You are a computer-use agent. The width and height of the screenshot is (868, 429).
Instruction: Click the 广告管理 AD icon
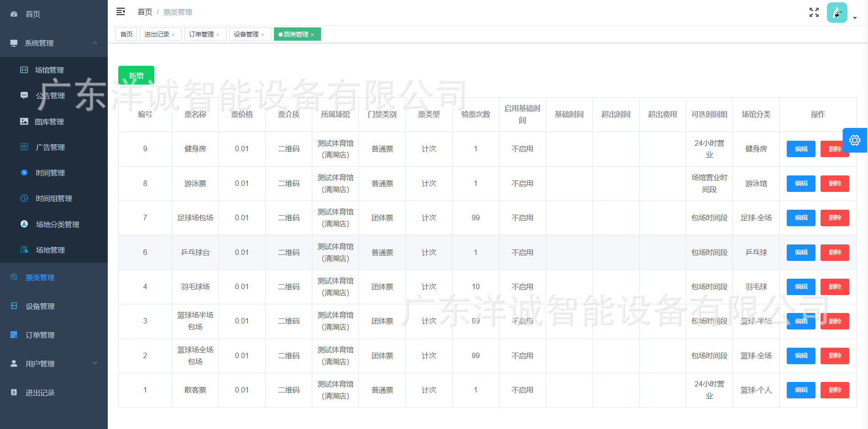click(24, 147)
